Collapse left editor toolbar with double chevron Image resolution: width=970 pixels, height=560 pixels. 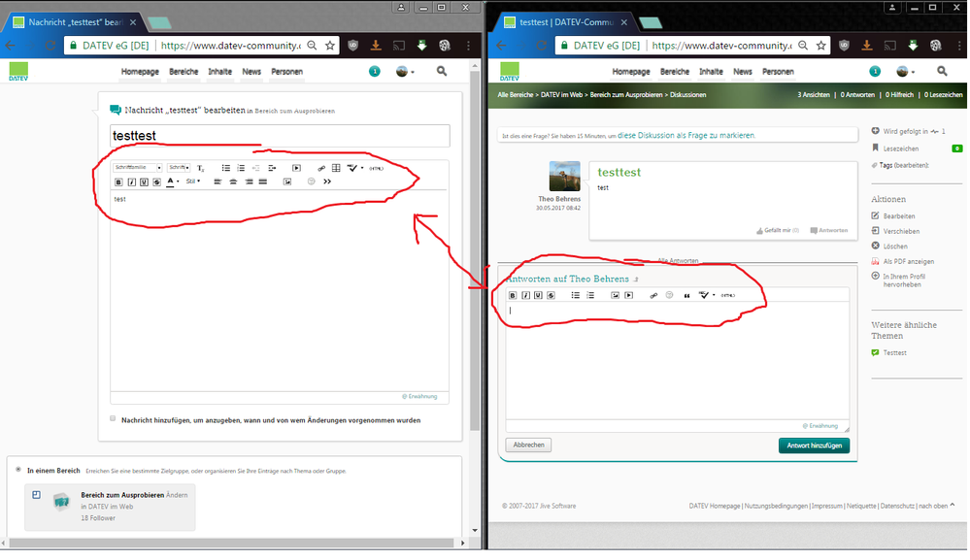pyautogui.click(x=327, y=181)
